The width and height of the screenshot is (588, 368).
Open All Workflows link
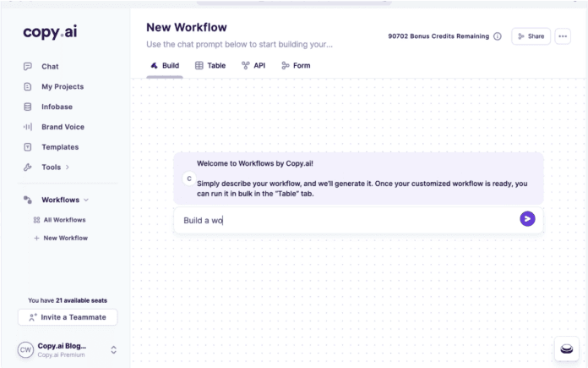click(x=60, y=220)
